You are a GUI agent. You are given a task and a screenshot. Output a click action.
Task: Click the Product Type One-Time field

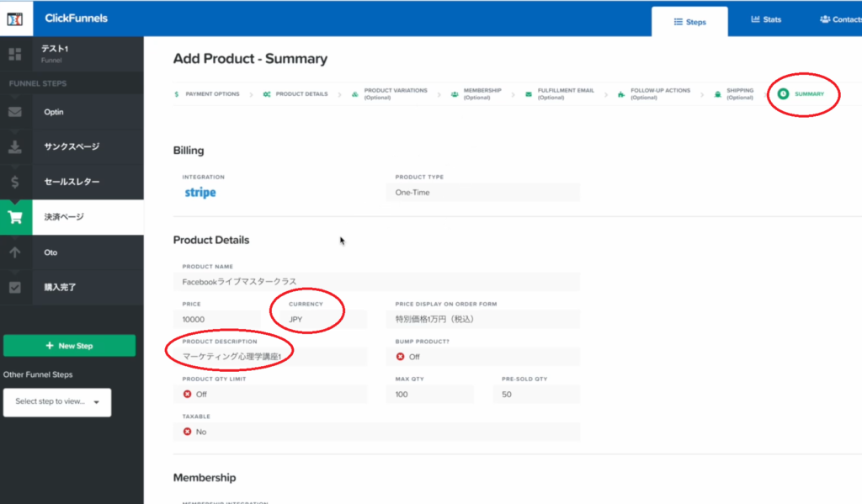482,193
